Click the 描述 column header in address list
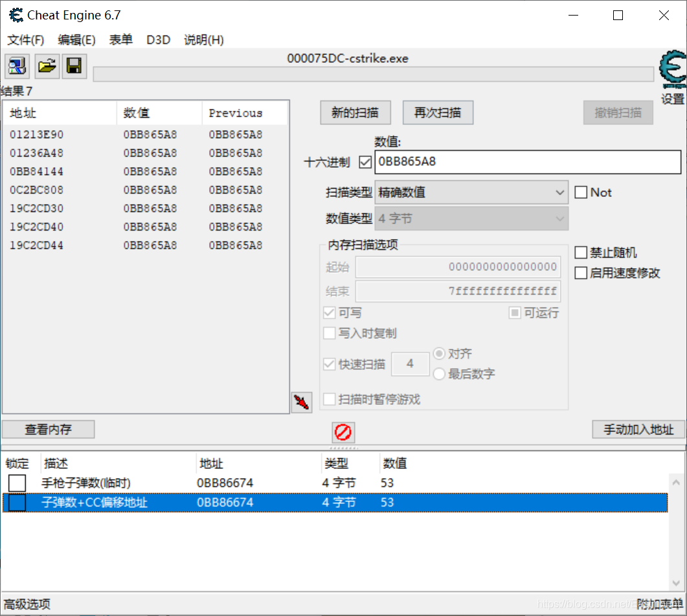 [x=118, y=463]
